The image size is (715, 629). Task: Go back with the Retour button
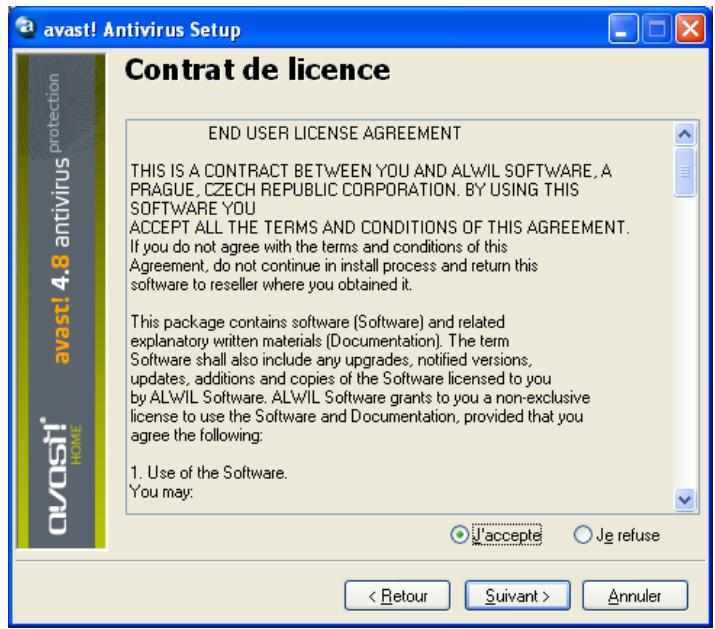coord(397,595)
